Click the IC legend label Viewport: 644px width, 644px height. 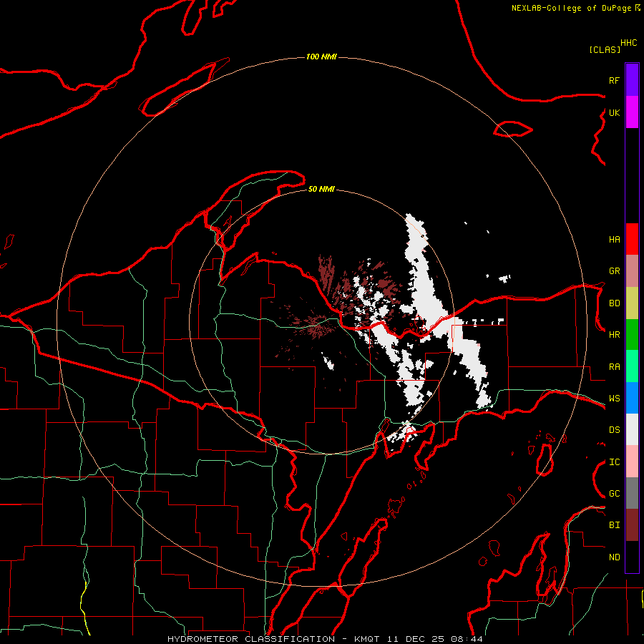615,462
